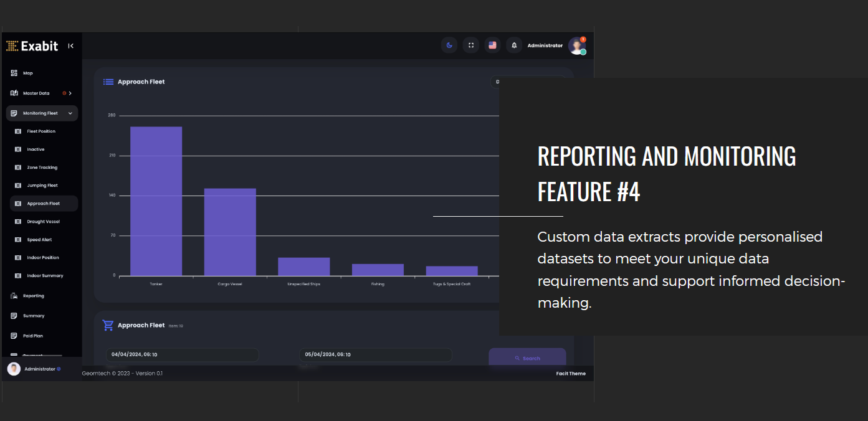
Task: Click the Exabit logo
Action: [32, 45]
